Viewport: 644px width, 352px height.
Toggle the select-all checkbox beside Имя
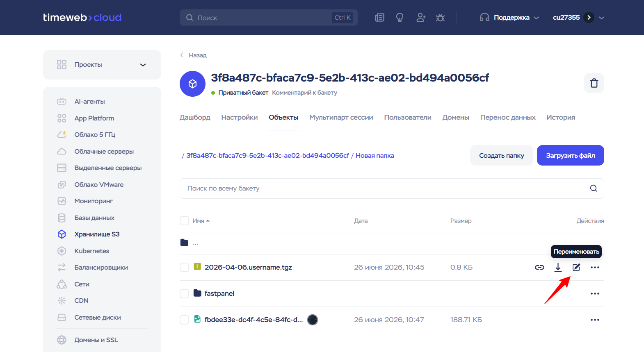pos(185,221)
